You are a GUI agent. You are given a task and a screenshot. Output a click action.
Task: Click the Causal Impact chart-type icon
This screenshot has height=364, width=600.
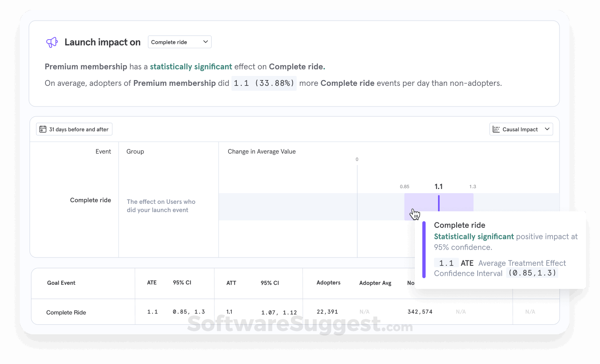pyautogui.click(x=496, y=129)
